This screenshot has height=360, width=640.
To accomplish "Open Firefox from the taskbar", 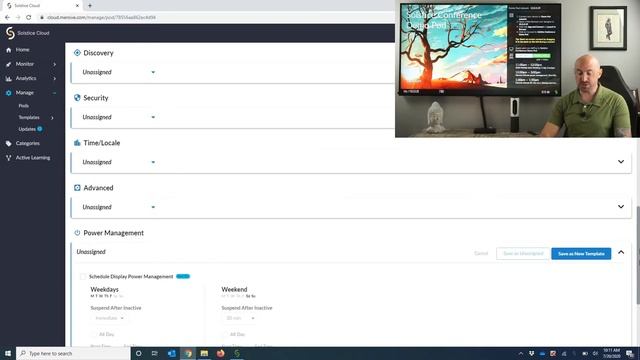I will click(220, 353).
